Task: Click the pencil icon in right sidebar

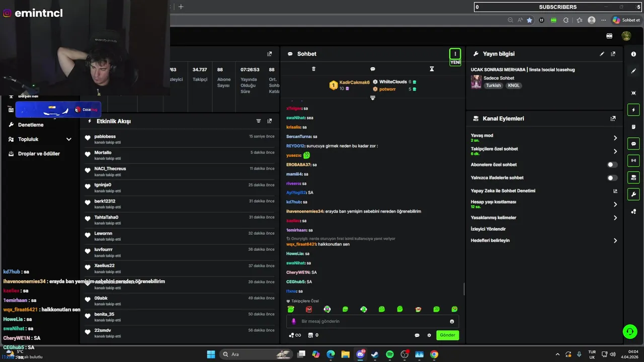Action: [633, 71]
